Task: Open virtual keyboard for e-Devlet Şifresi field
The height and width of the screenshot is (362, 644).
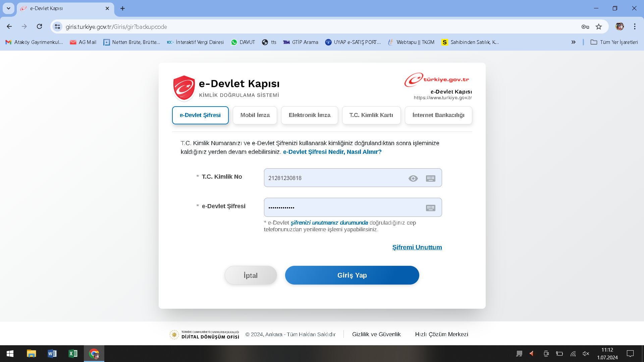Action: [x=431, y=208]
